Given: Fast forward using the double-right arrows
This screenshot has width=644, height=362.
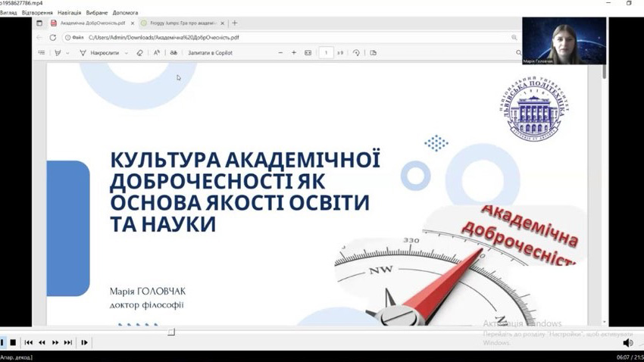Looking at the screenshot, I should (x=55, y=342).
